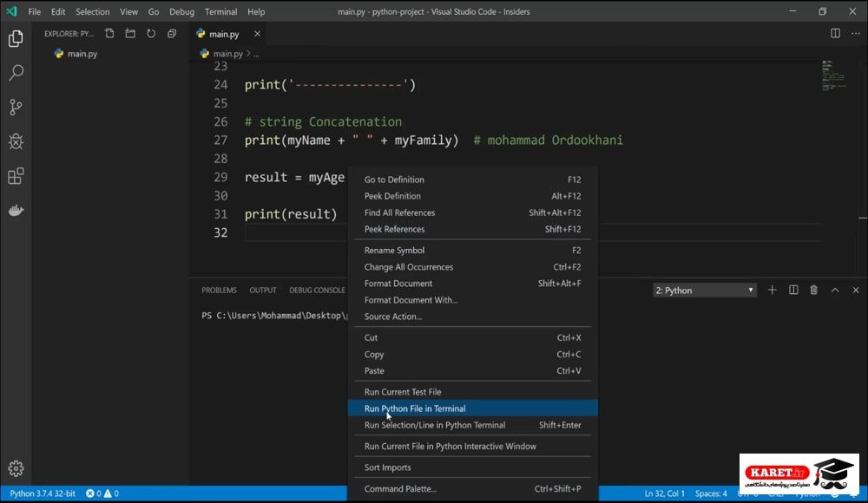This screenshot has width=868, height=503.
Task: Kill the terminal with trash icon
Action: pyautogui.click(x=814, y=290)
